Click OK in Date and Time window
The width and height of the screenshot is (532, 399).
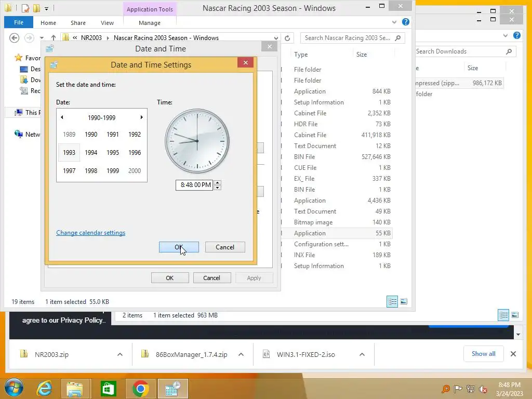pos(170,278)
